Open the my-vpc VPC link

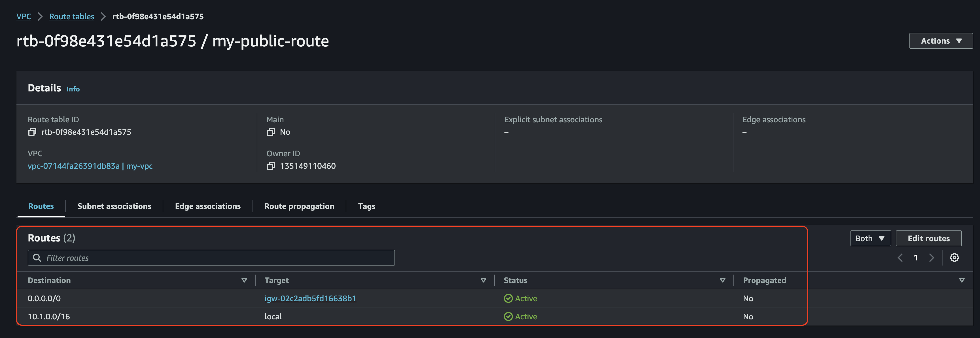[x=90, y=166]
